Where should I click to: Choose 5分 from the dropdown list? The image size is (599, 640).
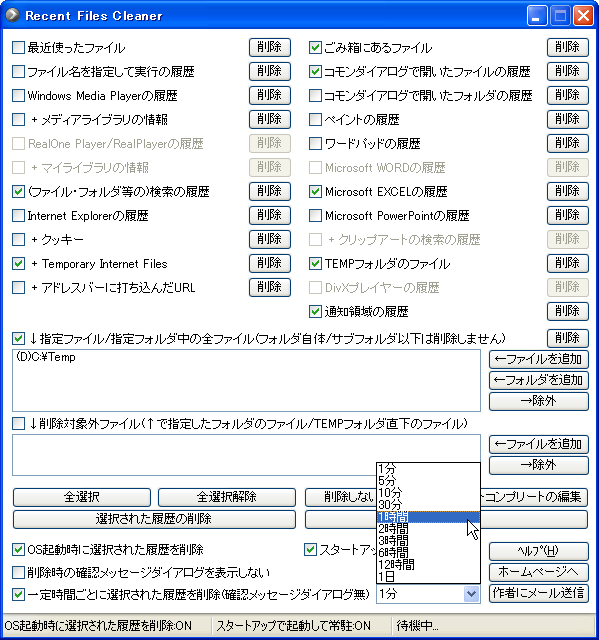428,481
